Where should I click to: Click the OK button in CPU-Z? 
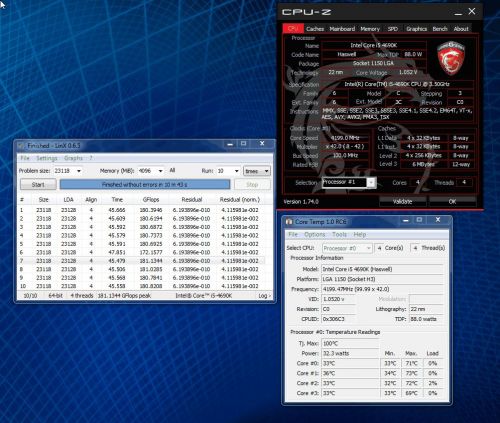(452, 201)
